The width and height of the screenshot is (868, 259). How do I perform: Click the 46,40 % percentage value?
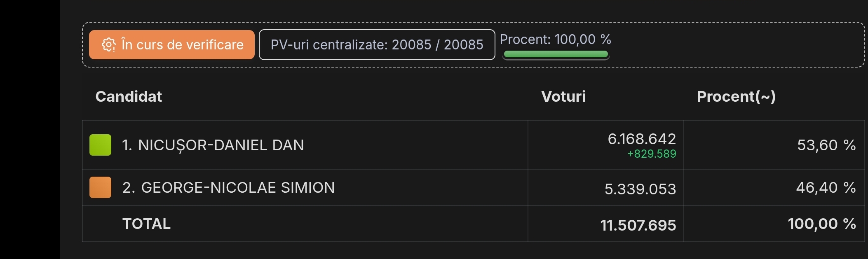click(826, 188)
